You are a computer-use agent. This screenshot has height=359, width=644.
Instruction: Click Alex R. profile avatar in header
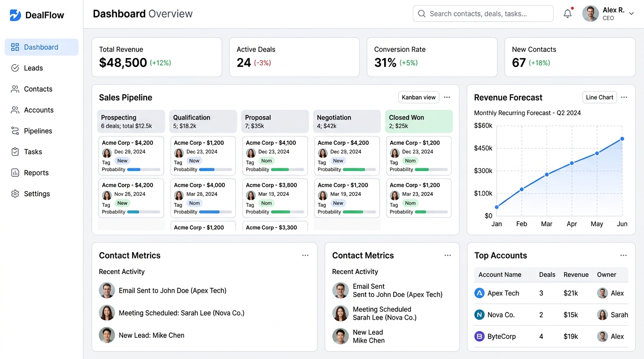591,14
